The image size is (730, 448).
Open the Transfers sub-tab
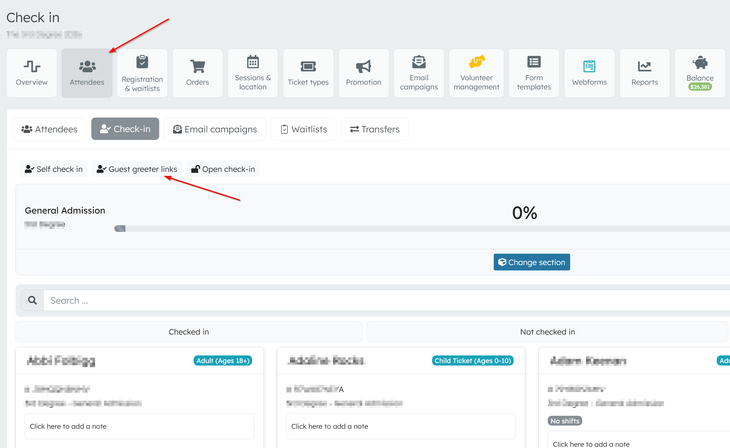pyautogui.click(x=375, y=129)
